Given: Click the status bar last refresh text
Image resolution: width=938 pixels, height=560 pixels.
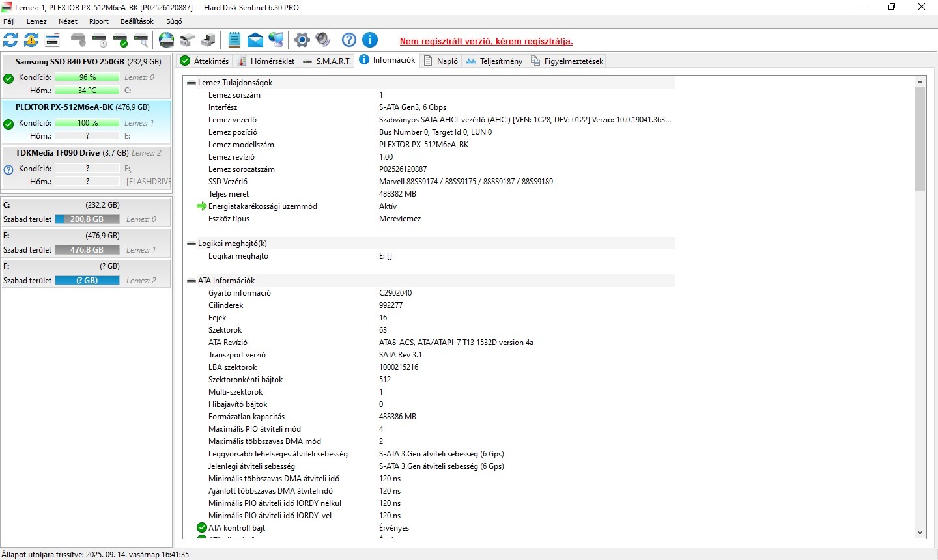Looking at the screenshot, I should pyautogui.click(x=95, y=555).
